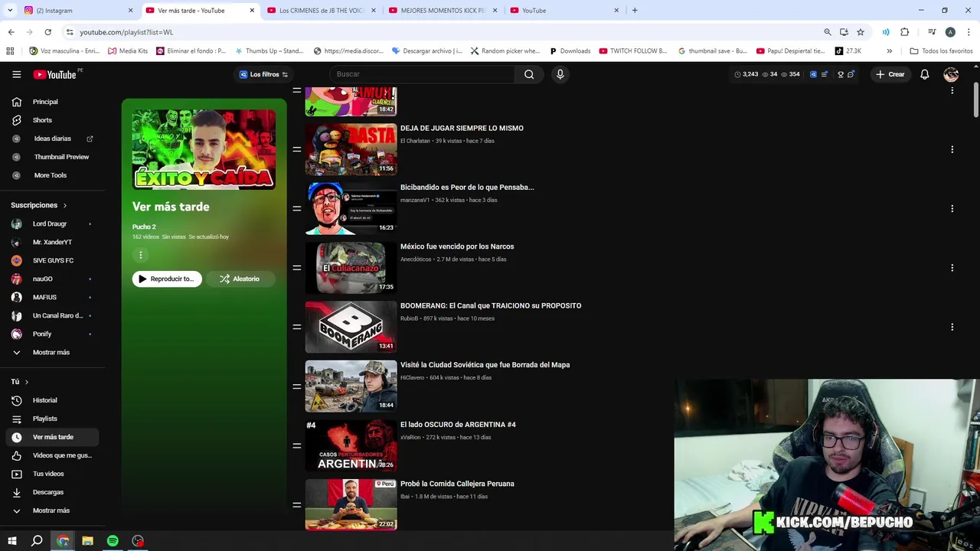Open the notifications bell

click(x=925, y=74)
